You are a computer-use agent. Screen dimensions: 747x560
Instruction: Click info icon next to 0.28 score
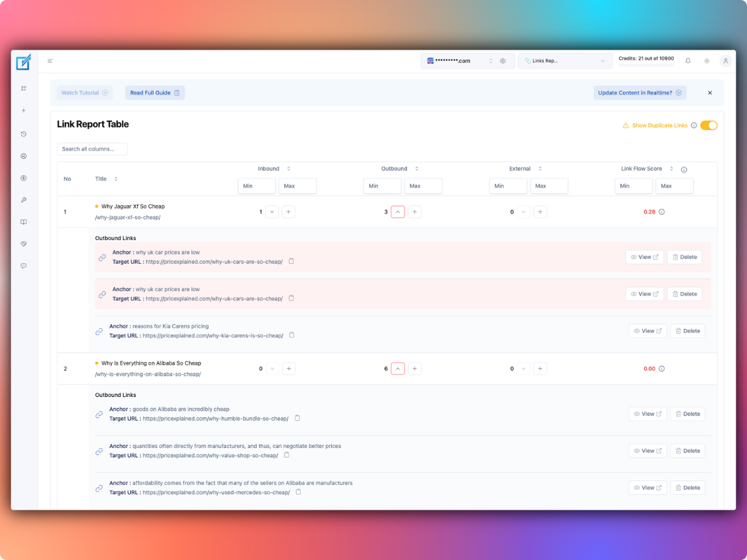click(662, 212)
